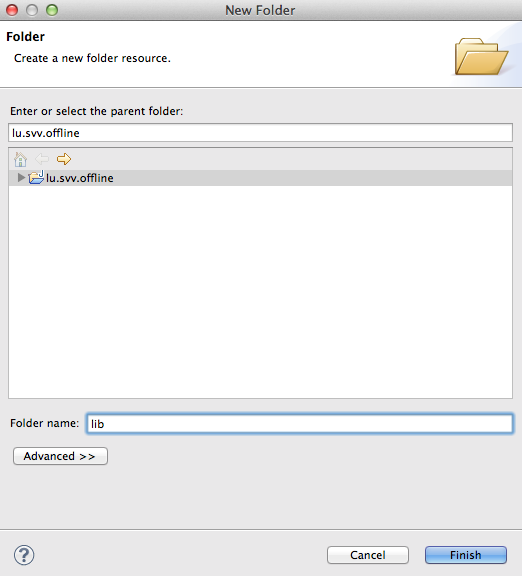Click the "Enter or select the parent folder" label
The width and height of the screenshot is (522, 576).
(96, 111)
